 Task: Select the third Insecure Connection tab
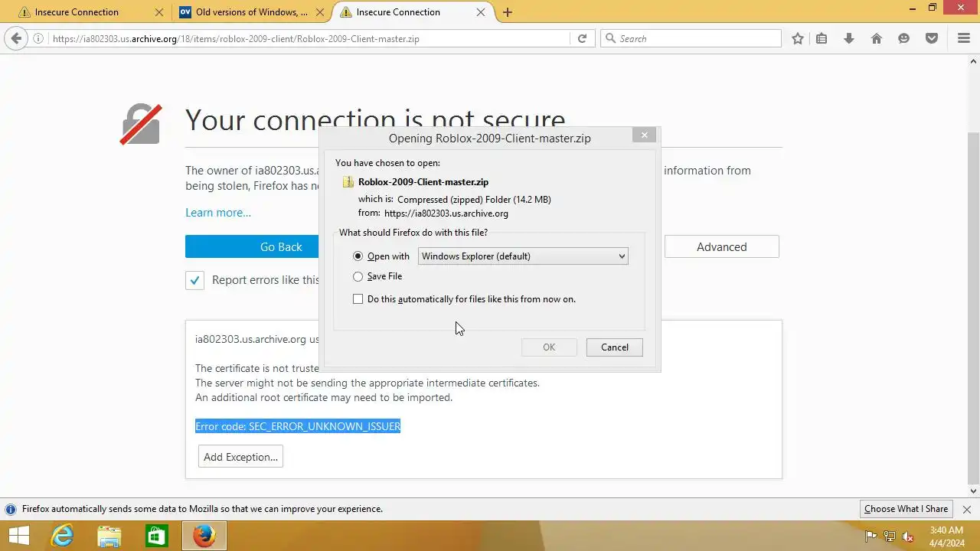(413, 12)
